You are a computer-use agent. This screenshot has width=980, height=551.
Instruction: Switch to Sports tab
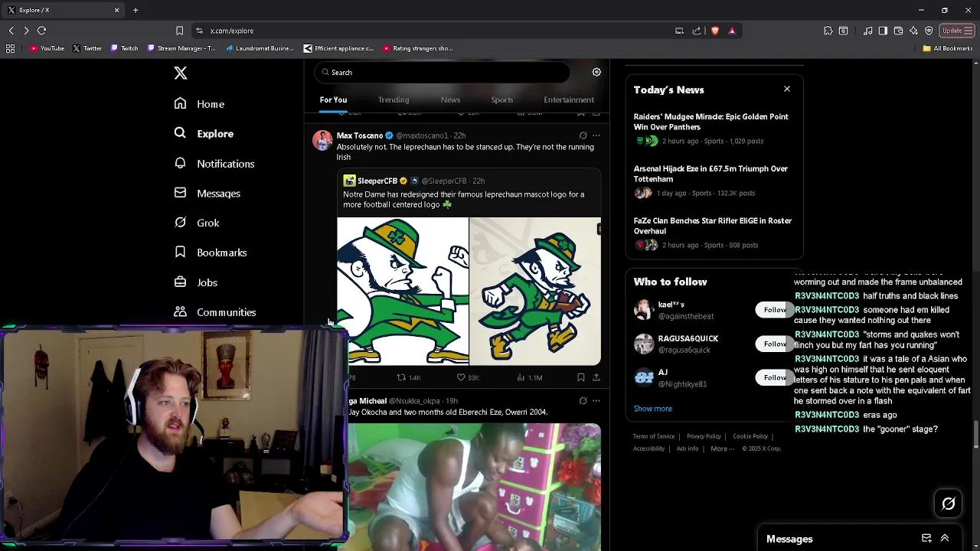click(502, 99)
